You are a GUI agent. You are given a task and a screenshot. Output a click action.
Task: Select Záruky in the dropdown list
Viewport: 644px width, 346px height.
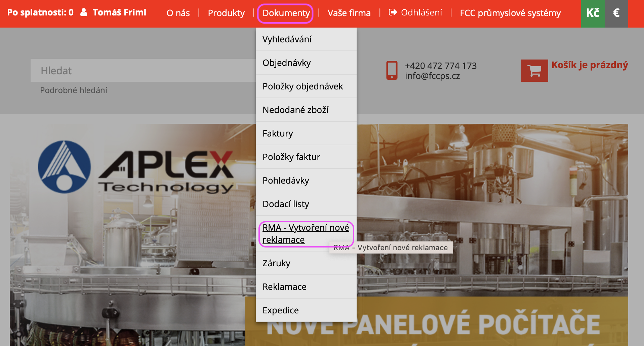pyautogui.click(x=276, y=263)
